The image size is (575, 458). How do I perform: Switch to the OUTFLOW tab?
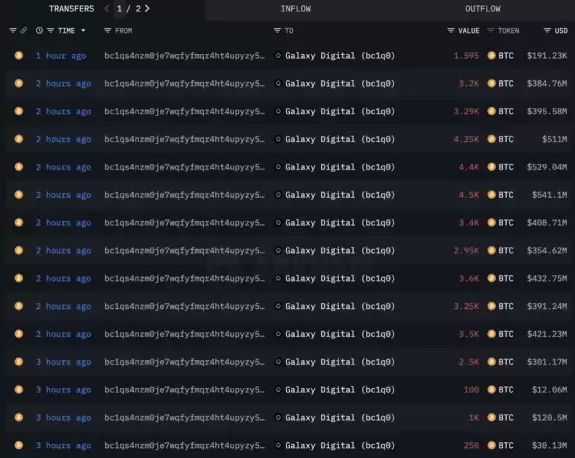[x=482, y=9]
